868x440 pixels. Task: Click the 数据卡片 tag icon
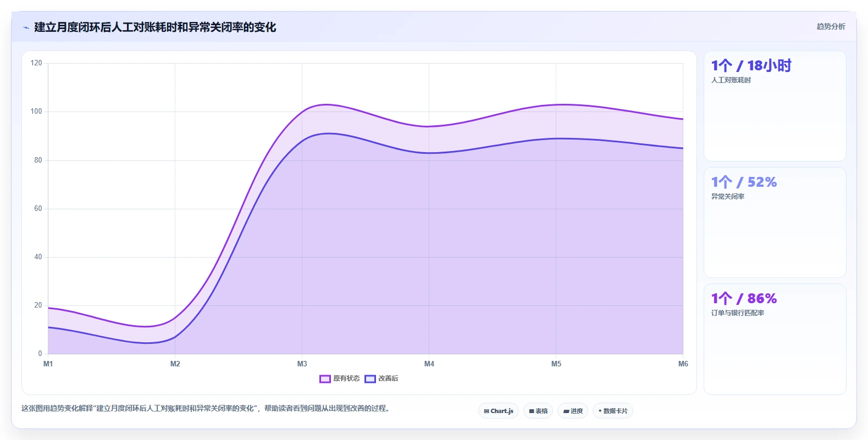(x=600, y=411)
